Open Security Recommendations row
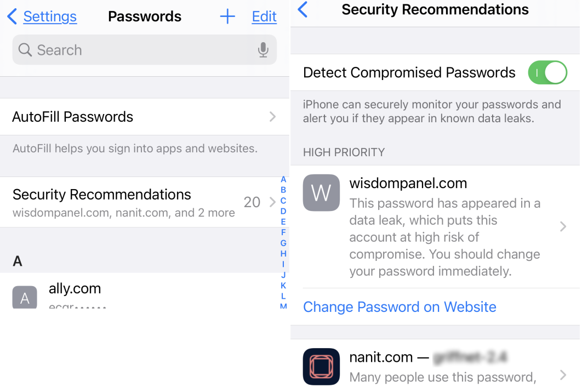Screen dimensions: 588x387 tap(144, 202)
